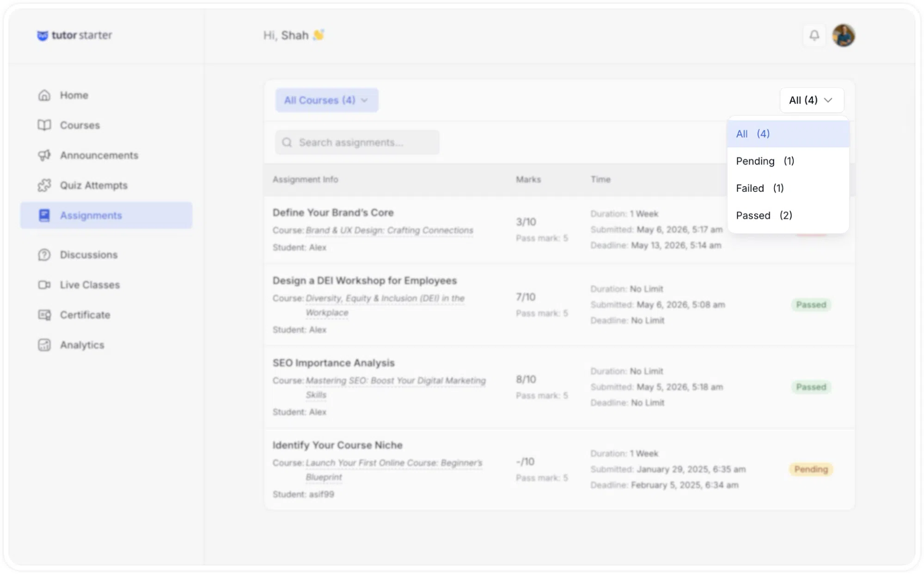Open Analytics page
This screenshot has width=924, height=574.
tap(106, 345)
